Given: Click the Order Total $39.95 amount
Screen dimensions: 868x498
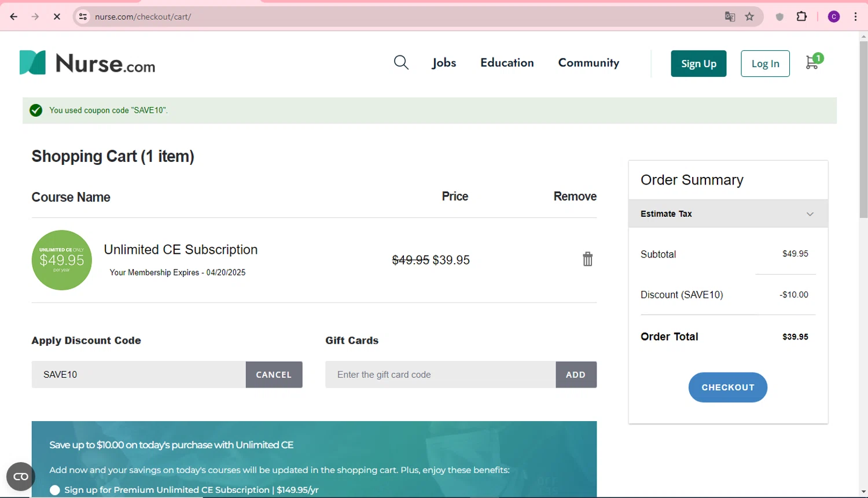Looking at the screenshot, I should [x=795, y=337].
